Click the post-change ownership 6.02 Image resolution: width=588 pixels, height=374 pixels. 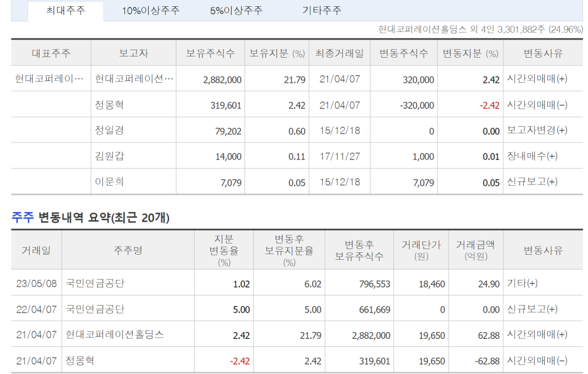[x=313, y=284]
